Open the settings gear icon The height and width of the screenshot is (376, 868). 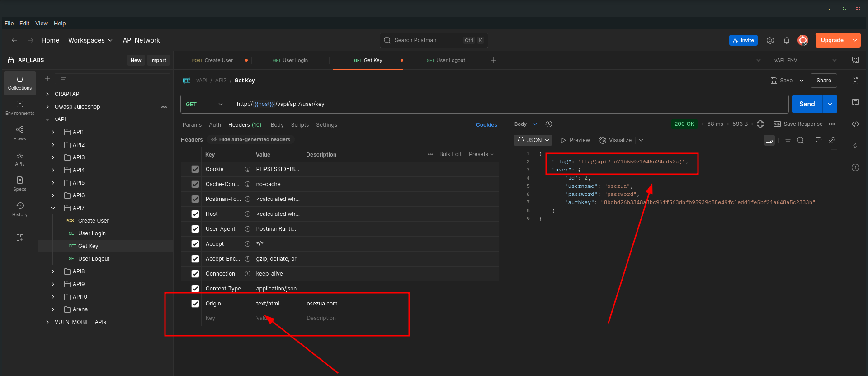770,40
